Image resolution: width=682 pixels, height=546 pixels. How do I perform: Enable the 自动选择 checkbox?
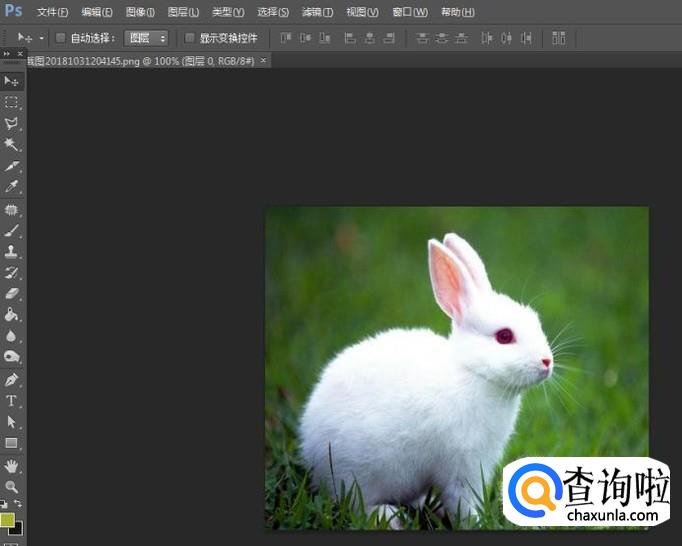(60, 38)
